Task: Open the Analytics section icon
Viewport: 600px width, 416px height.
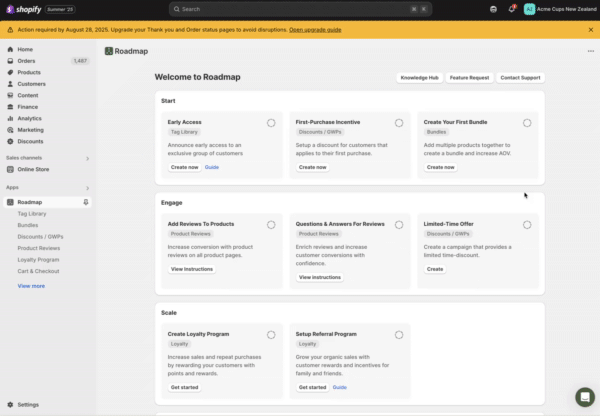Action: coord(10,118)
